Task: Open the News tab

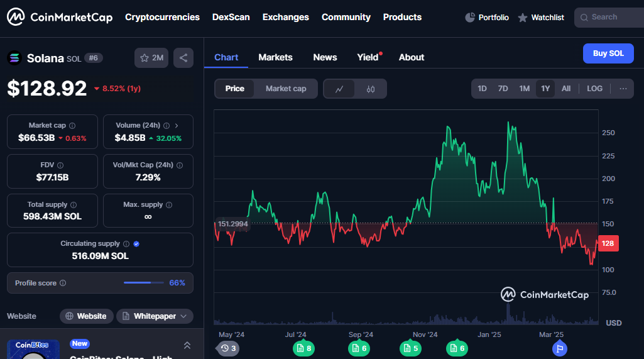Action: [325, 57]
